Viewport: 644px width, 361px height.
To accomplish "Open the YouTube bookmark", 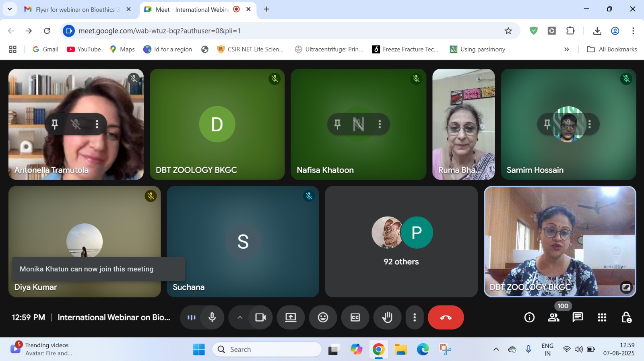I will [84, 49].
